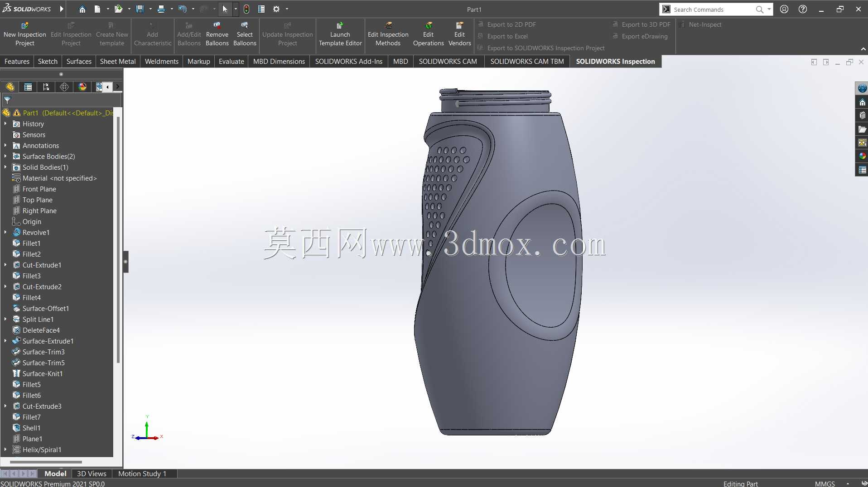Viewport: 868px width, 487px height.
Task: Open View Palette in task pane
Action: pos(862,143)
